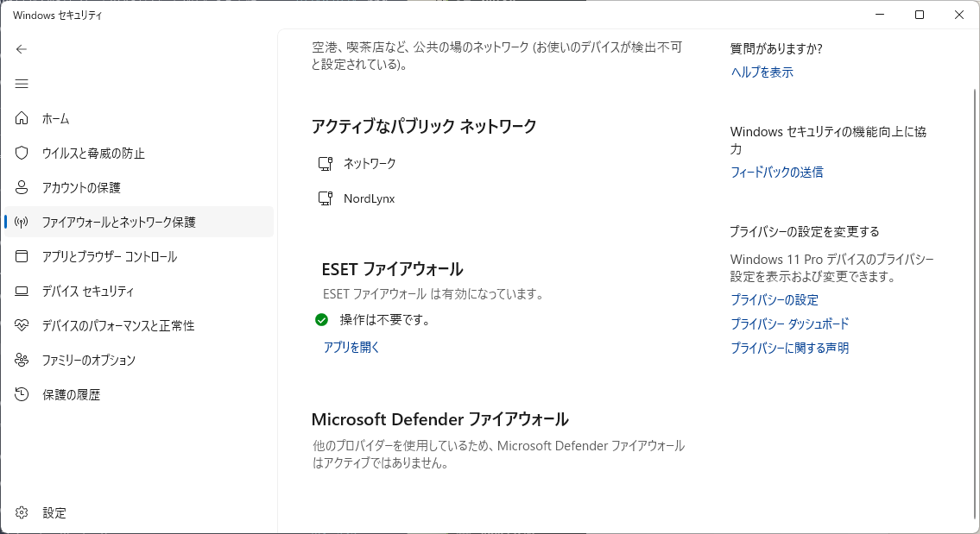Click the back arrow icon

click(22, 49)
